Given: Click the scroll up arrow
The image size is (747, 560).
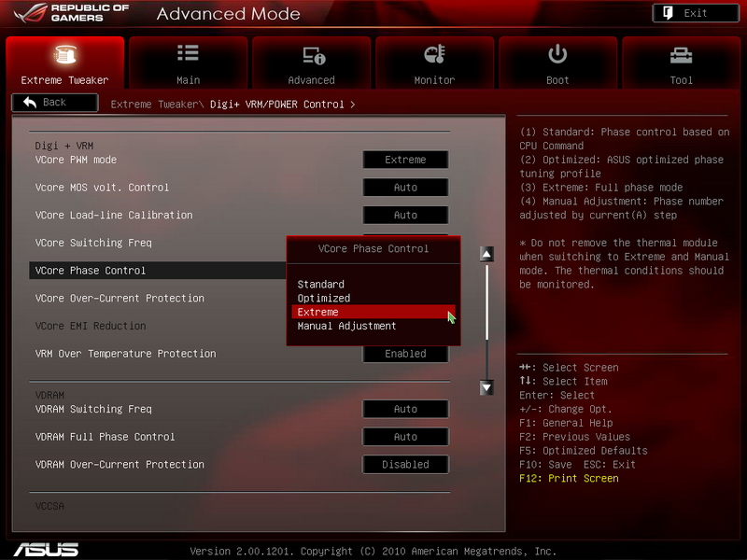Looking at the screenshot, I should (x=486, y=254).
